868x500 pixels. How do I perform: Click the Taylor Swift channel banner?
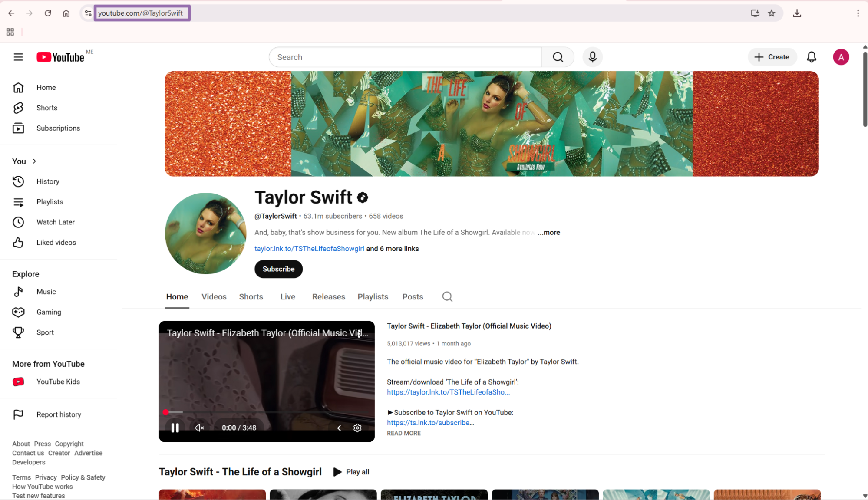[x=492, y=124]
